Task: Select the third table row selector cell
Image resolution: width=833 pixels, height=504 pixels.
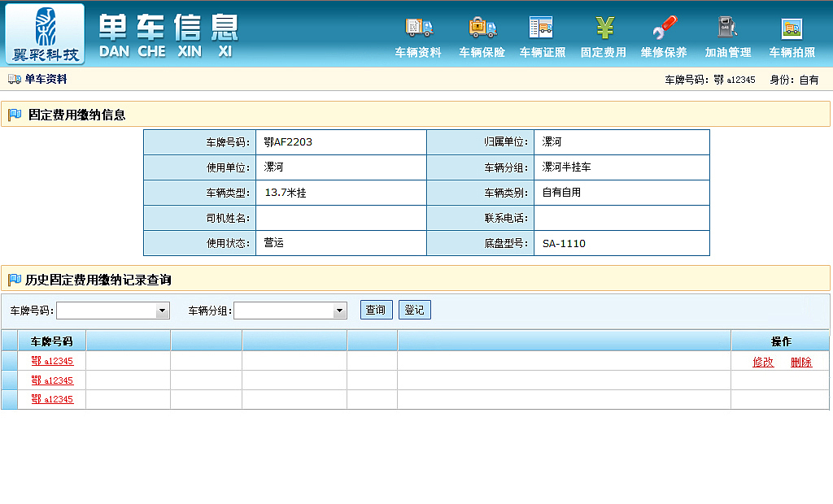Action: 10,399
